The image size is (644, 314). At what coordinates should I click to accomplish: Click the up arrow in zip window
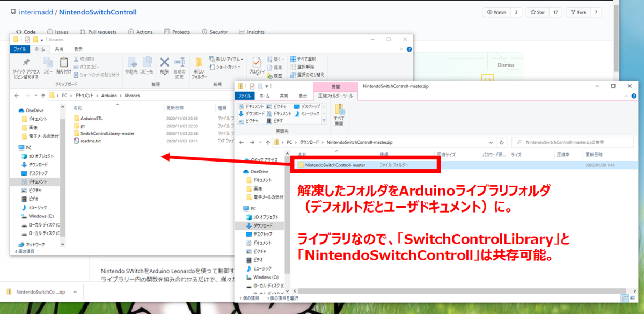click(267, 142)
